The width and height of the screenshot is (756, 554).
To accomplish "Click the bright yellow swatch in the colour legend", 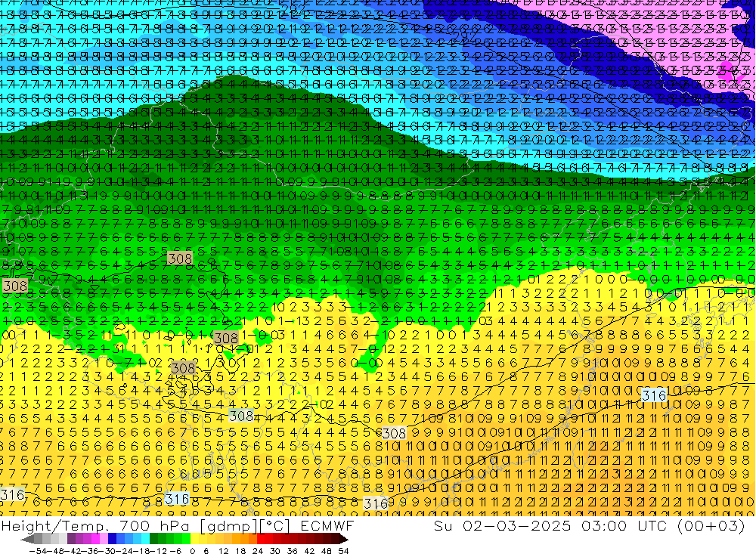I will [194, 539].
